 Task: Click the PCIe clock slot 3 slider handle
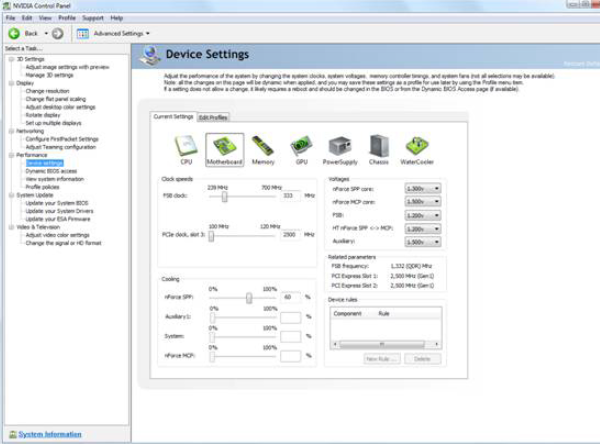tap(211, 236)
